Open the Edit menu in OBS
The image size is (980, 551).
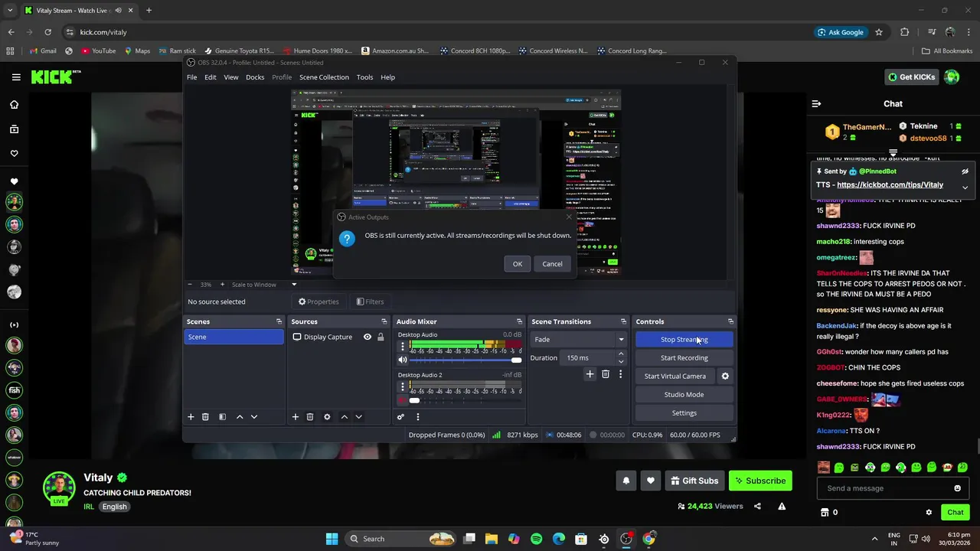coord(210,77)
